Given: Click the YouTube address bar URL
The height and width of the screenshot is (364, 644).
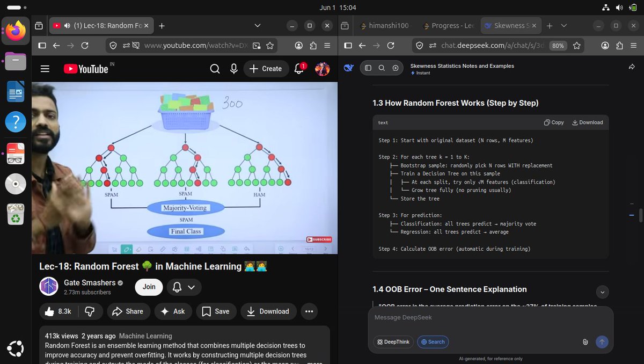Looking at the screenshot, I should [195, 46].
